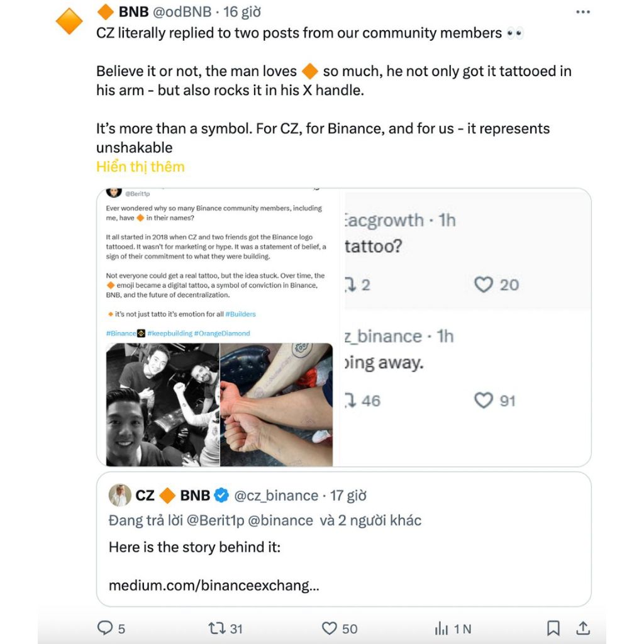644x644 pixels.
Task: Open the black-and-white group photo
Action: point(162,404)
